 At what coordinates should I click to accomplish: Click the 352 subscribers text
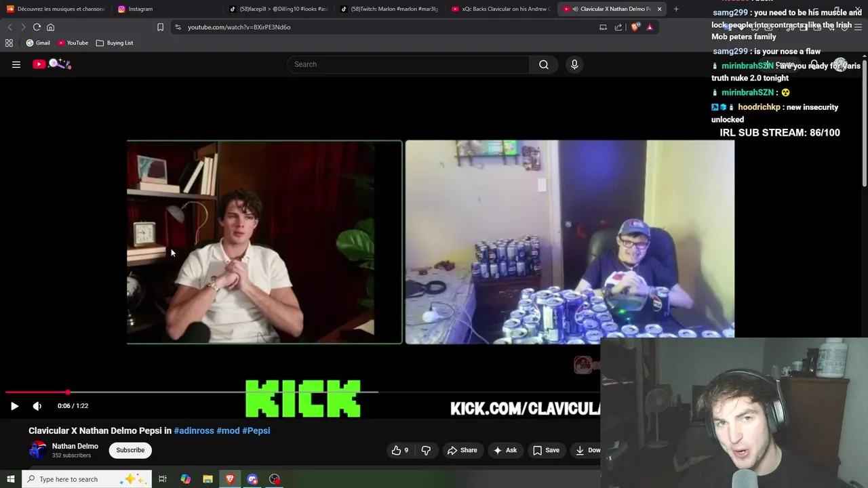(x=71, y=455)
